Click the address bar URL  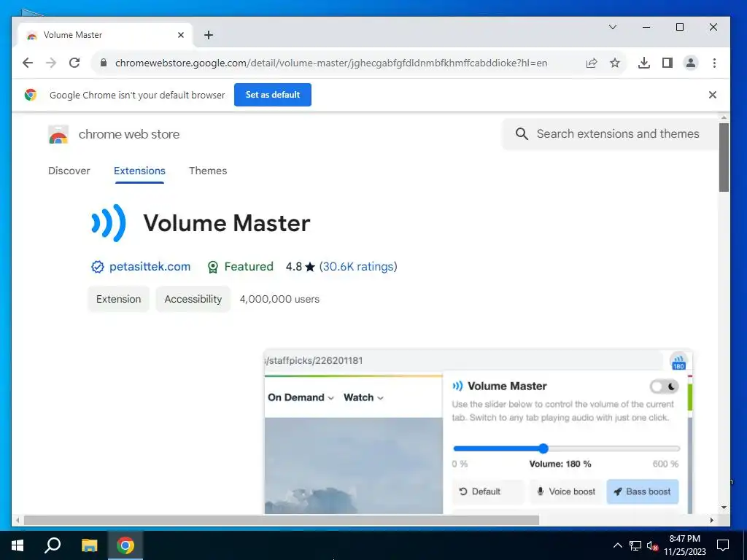tap(331, 63)
